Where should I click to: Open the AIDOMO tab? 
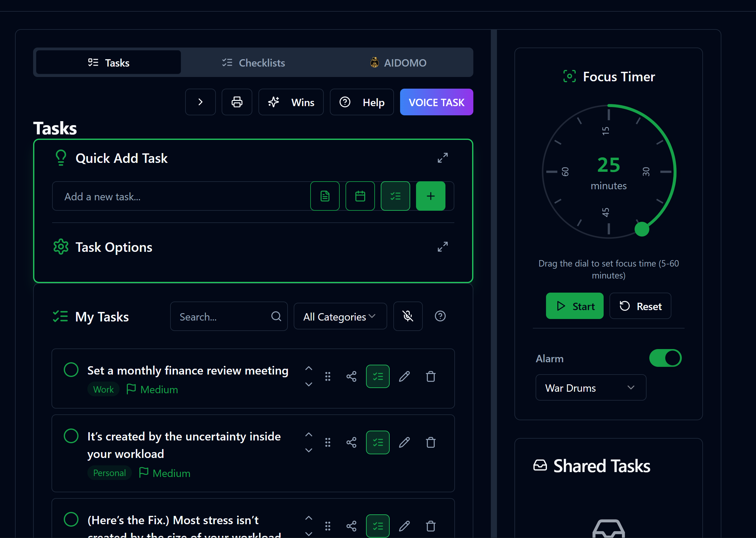(398, 63)
